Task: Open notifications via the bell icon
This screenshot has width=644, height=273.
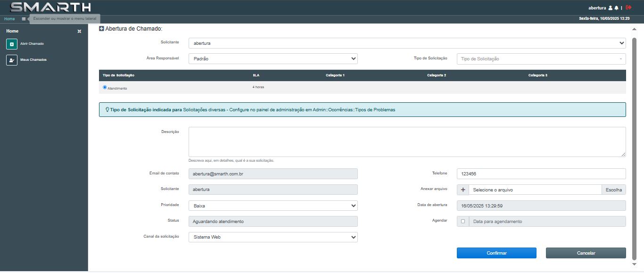Action: tap(617, 8)
